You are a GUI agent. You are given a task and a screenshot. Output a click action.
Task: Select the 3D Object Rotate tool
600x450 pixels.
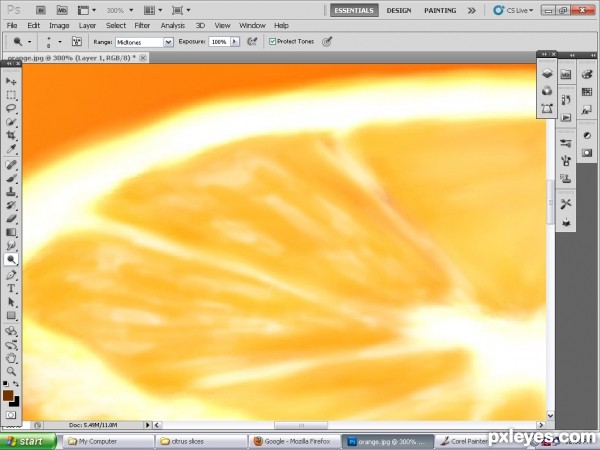pyautogui.click(x=11, y=331)
